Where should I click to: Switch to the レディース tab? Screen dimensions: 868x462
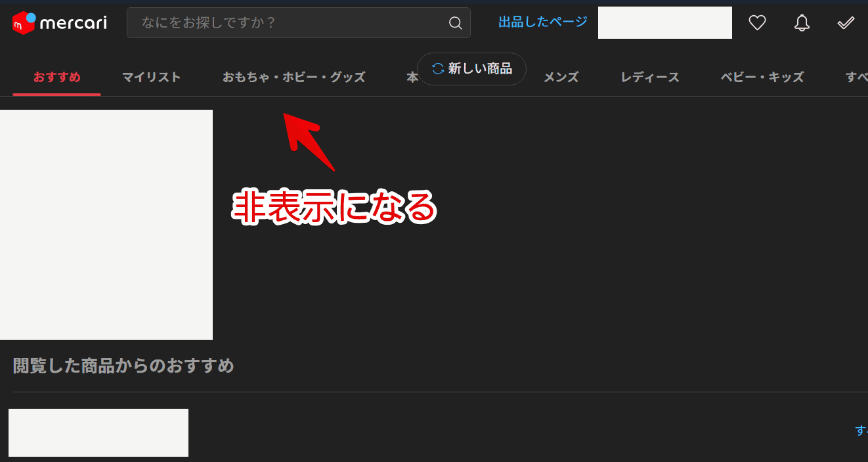[x=650, y=78]
